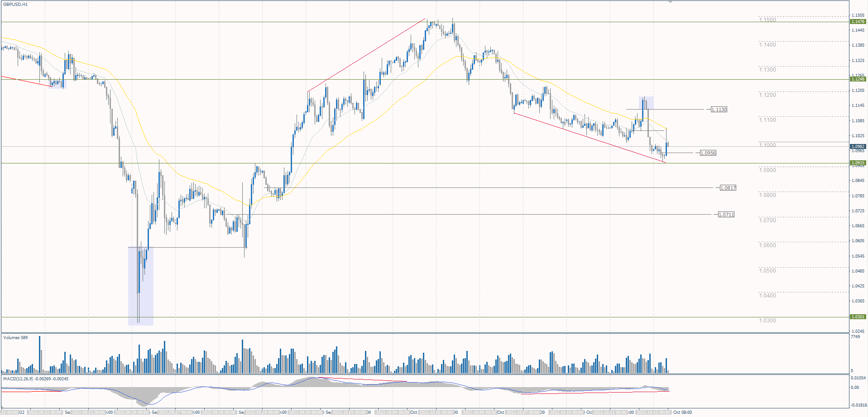Viewport: 868px width, 417px height.
Task: Select the 1.1130 price level tag
Action: (x=719, y=110)
